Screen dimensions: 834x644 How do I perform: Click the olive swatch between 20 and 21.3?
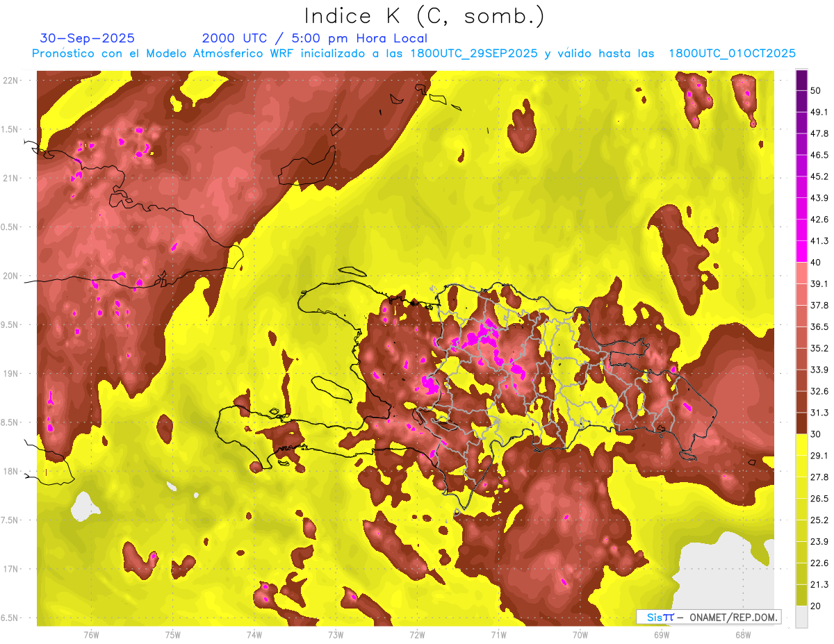click(x=801, y=595)
